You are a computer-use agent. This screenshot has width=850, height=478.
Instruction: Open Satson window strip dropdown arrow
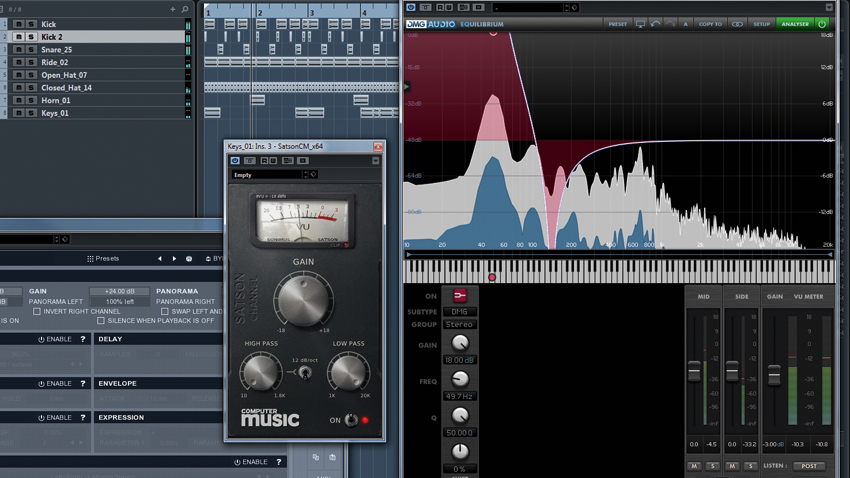[x=375, y=161]
